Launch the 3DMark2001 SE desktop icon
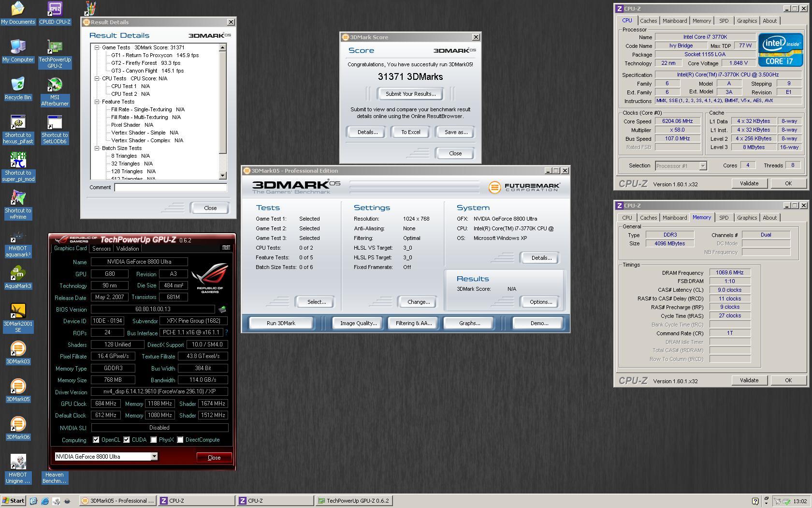812x508 pixels. [18, 318]
